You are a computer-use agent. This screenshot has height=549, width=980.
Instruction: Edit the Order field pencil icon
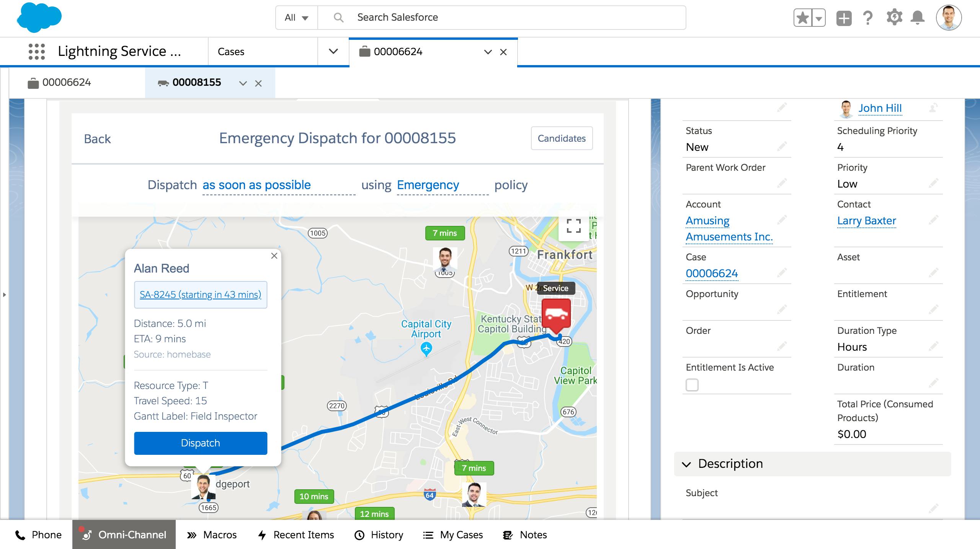[782, 346]
